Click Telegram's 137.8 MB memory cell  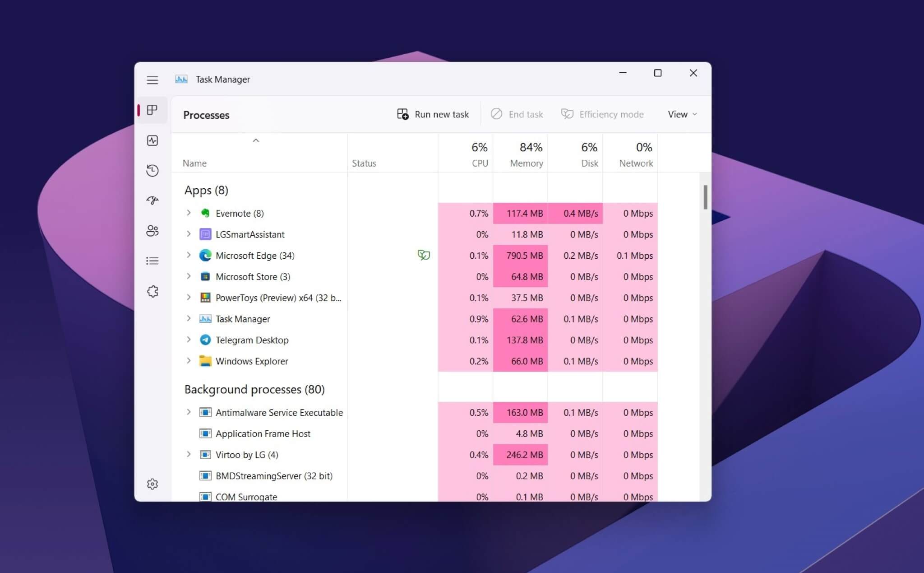tap(521, 340)
